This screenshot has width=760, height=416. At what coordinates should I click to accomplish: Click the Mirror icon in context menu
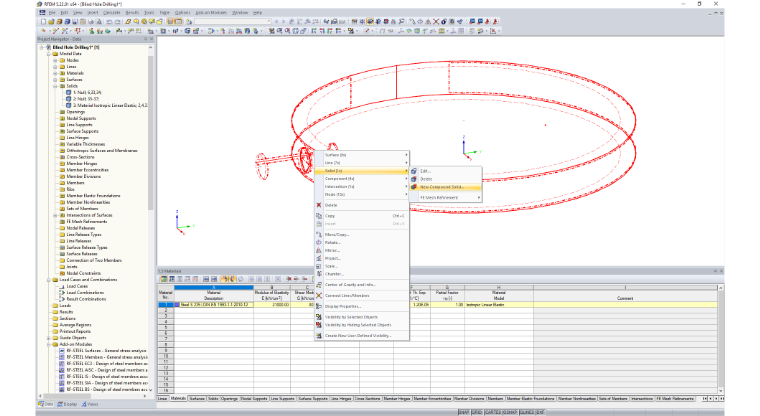(319, 250)
